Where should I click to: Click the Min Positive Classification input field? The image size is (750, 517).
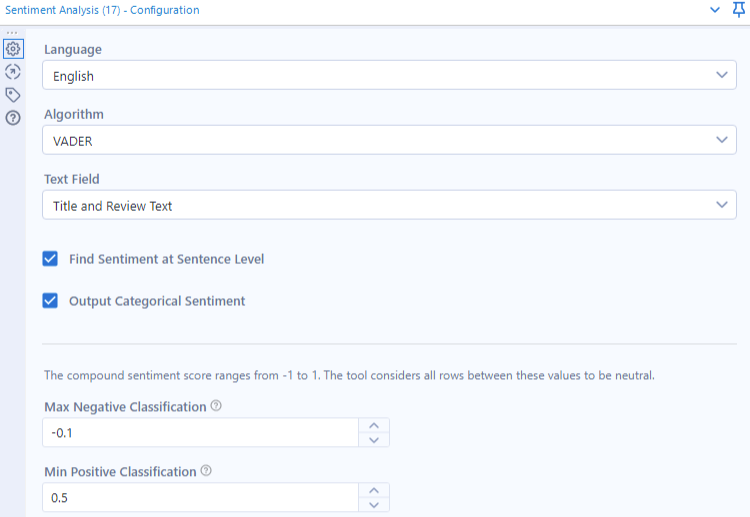(200, 498)
